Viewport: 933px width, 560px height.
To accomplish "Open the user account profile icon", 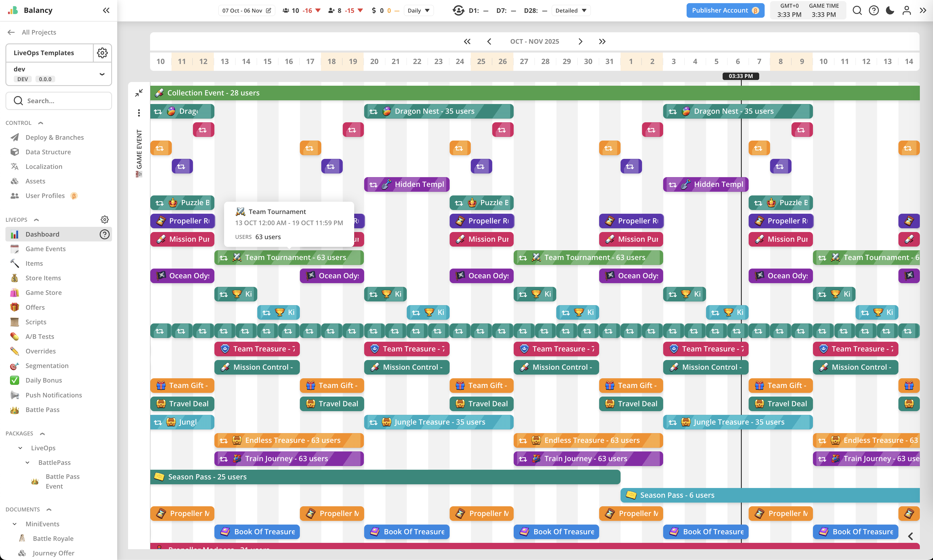I will 907,10.
